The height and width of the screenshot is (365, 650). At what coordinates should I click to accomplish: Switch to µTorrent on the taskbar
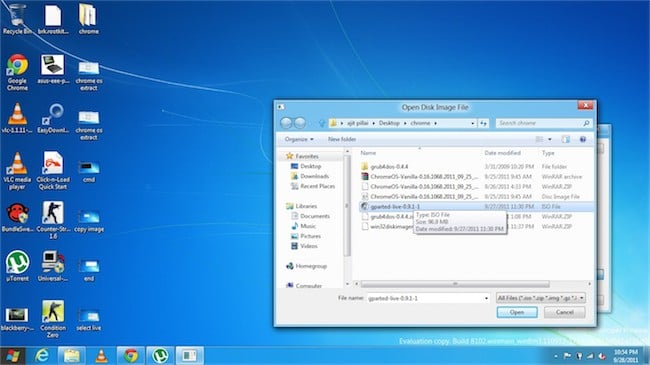pos(160,356)
